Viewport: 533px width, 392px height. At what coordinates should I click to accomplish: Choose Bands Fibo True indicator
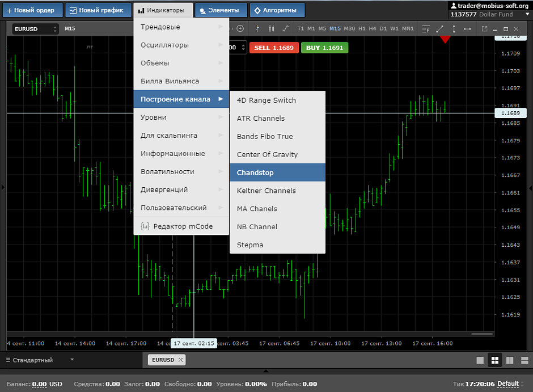coord(277,136)
